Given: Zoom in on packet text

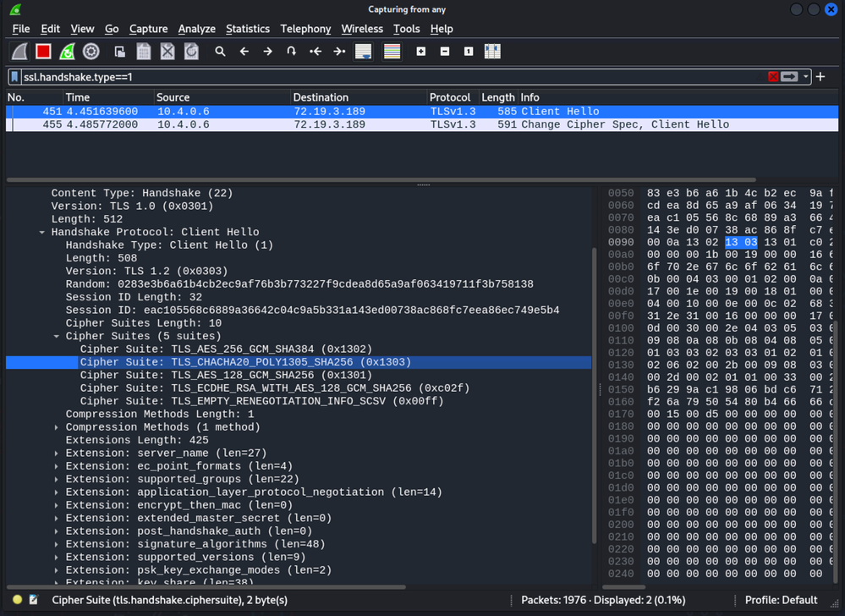Looking at the screenshot, I should point(421,52).
